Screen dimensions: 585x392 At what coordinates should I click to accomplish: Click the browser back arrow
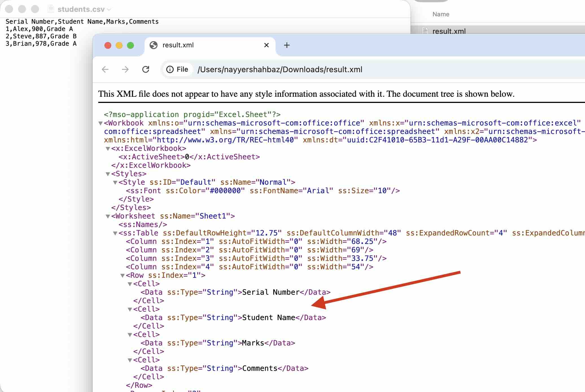point(105,69)
